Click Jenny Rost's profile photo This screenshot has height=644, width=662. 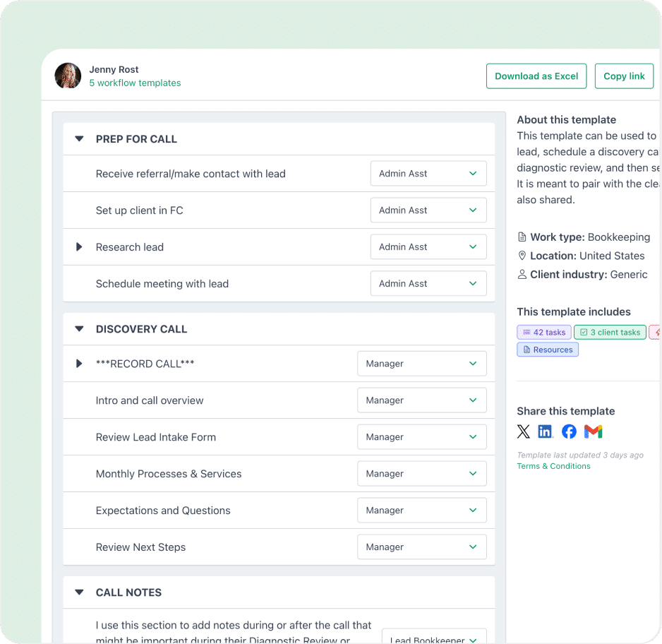tap(68, 76)
